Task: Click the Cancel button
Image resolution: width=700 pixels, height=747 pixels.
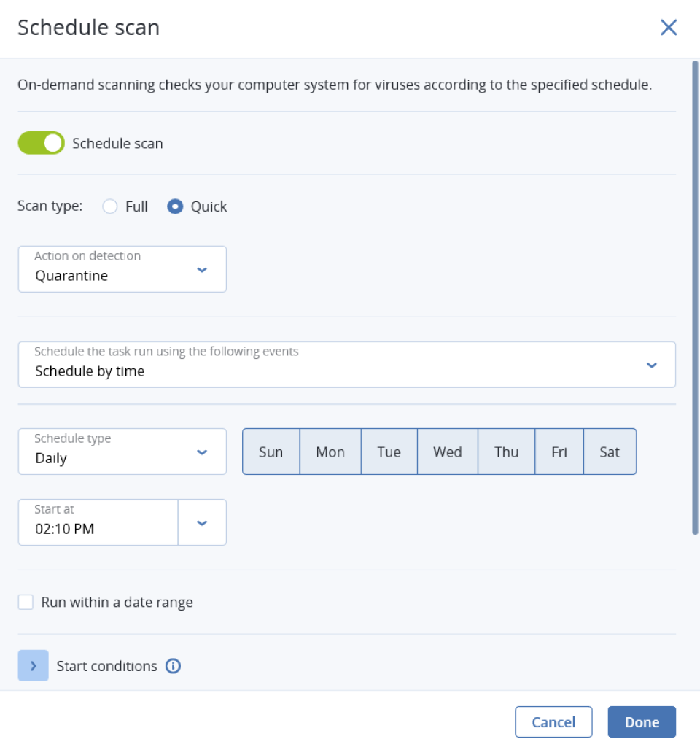Action: [x=553, y=721]
